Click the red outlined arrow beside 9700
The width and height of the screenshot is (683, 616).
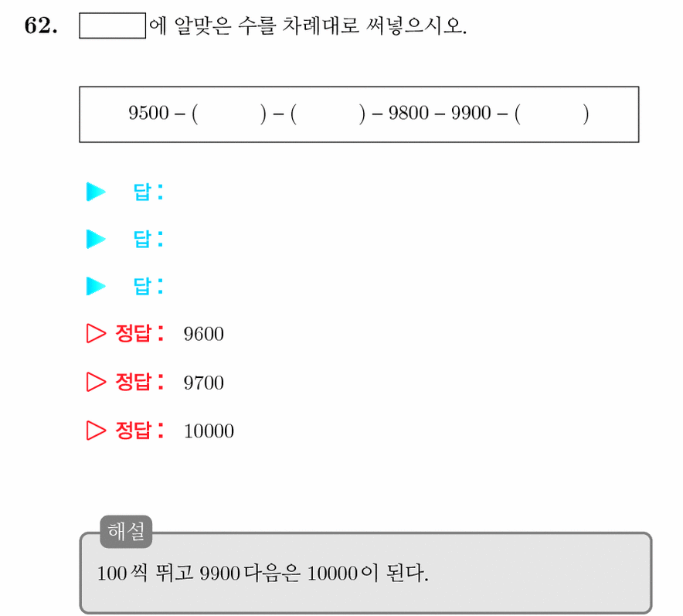click(x=96, y=382)
